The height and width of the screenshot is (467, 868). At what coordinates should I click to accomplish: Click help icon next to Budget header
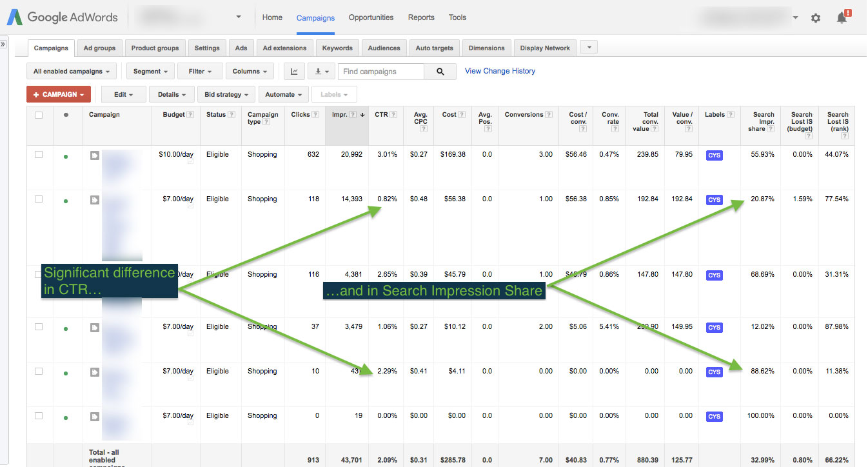tap(191, 115)
